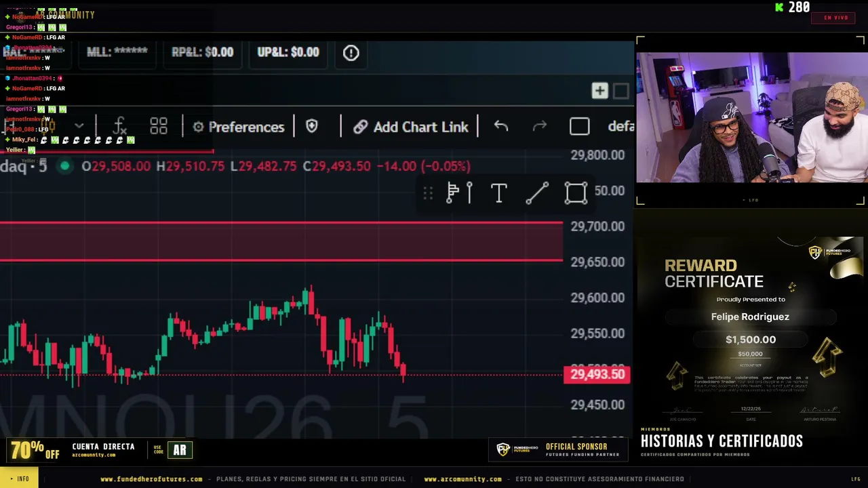Click the 29,600.00 price axis label
Viewport: 868px width, 488px height.
(x=597, y=298)
